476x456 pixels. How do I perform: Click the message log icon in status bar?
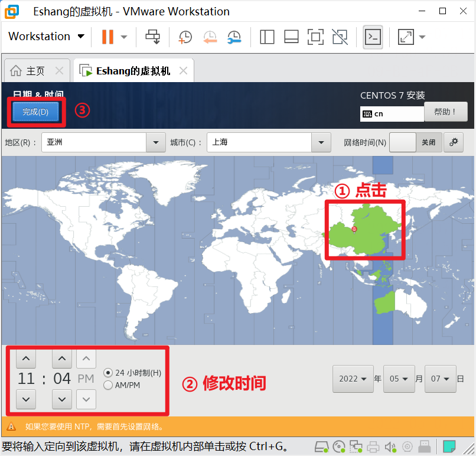[449, 447]
